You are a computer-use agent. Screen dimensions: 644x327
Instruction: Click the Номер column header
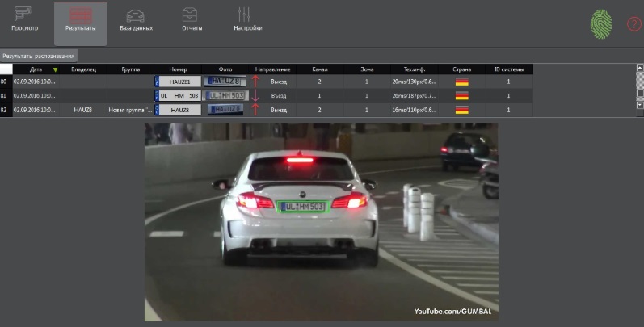point(178,69)
